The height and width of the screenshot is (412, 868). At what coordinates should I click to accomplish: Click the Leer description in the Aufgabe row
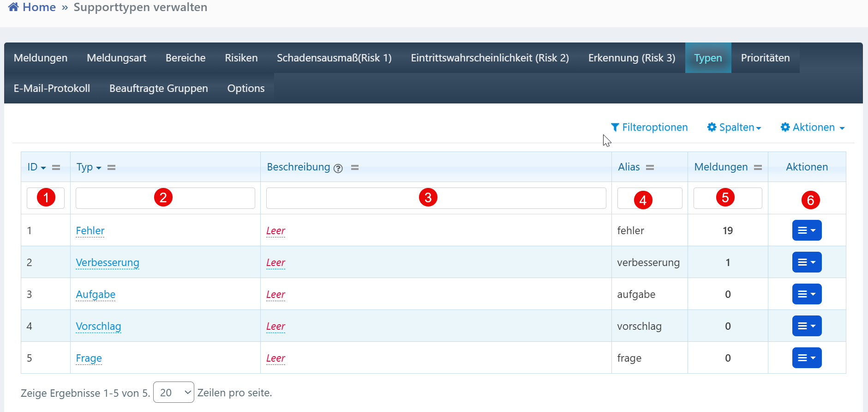coord(275,294)
